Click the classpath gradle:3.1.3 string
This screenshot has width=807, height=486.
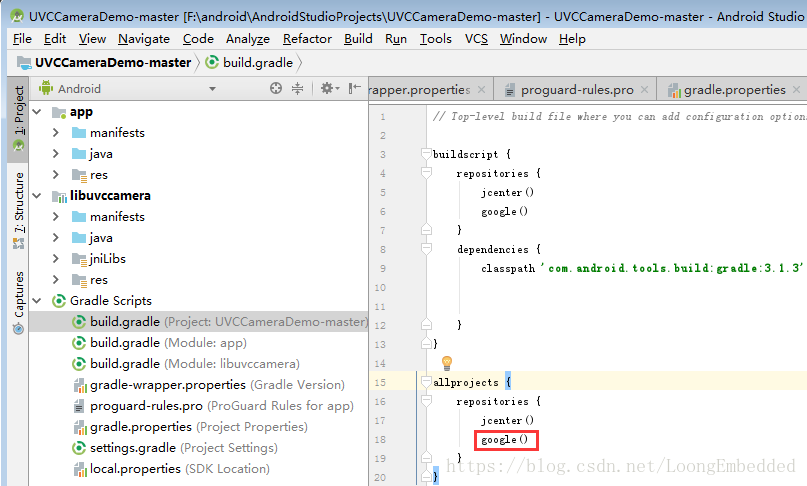coord(672,268)
